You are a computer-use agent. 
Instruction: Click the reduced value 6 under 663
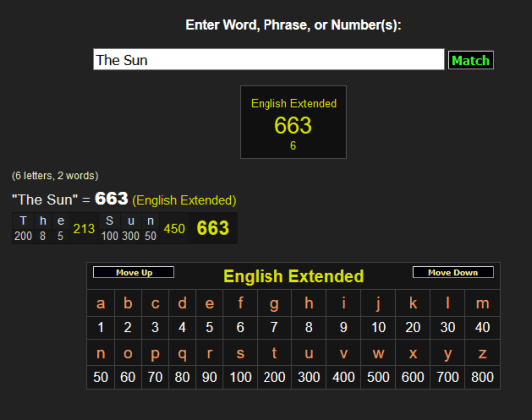tap(293, 146)
